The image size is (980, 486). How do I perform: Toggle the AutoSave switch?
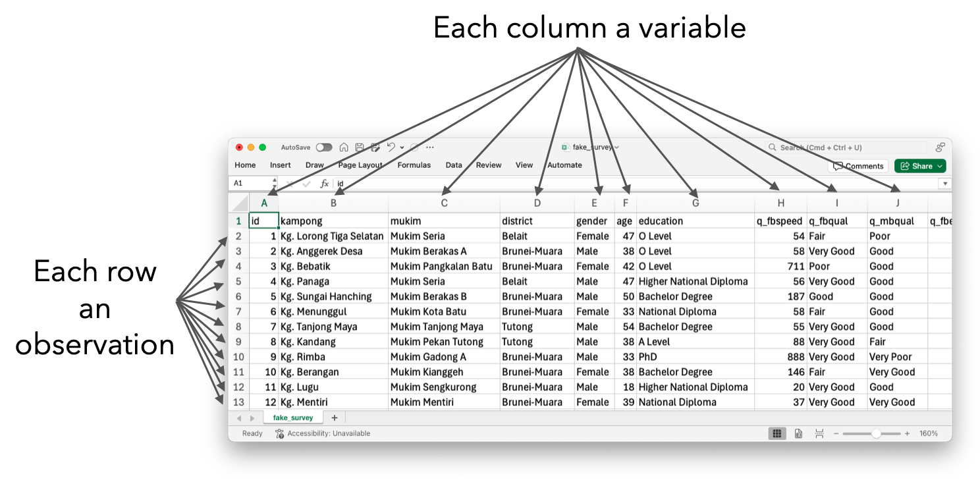pos(323,148)
